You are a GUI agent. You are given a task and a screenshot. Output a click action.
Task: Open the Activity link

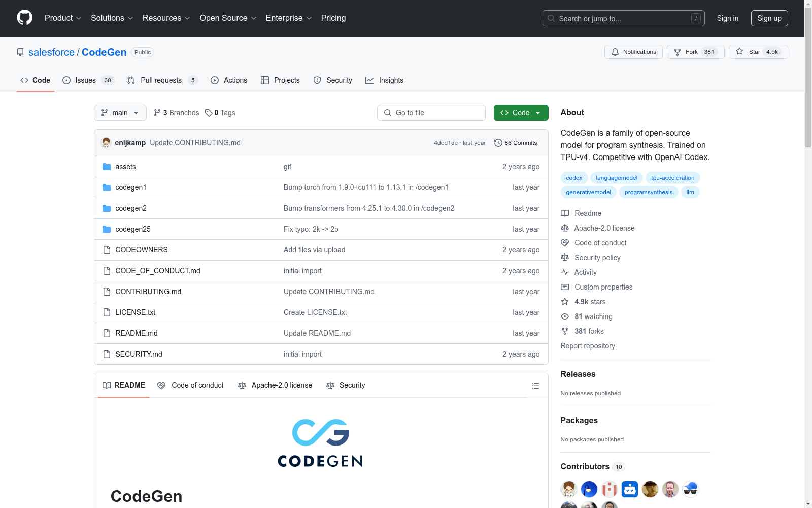tap(579, 272)
